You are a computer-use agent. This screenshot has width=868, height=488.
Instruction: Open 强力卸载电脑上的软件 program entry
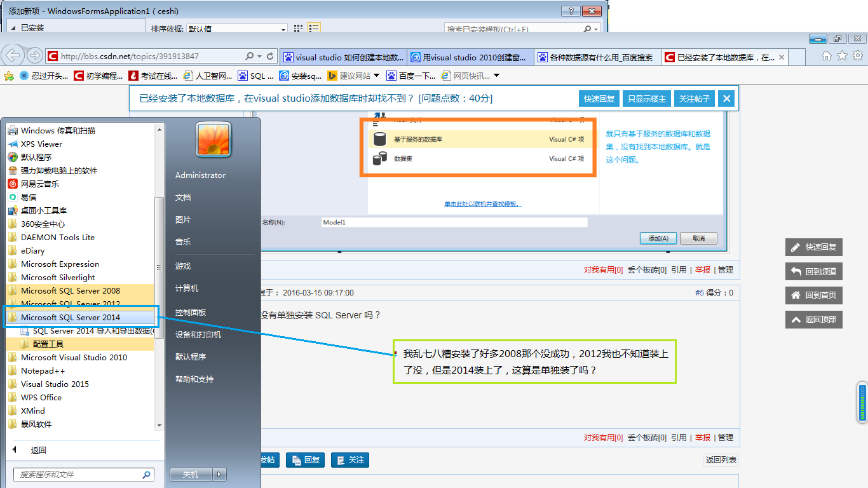click(53, 170)
